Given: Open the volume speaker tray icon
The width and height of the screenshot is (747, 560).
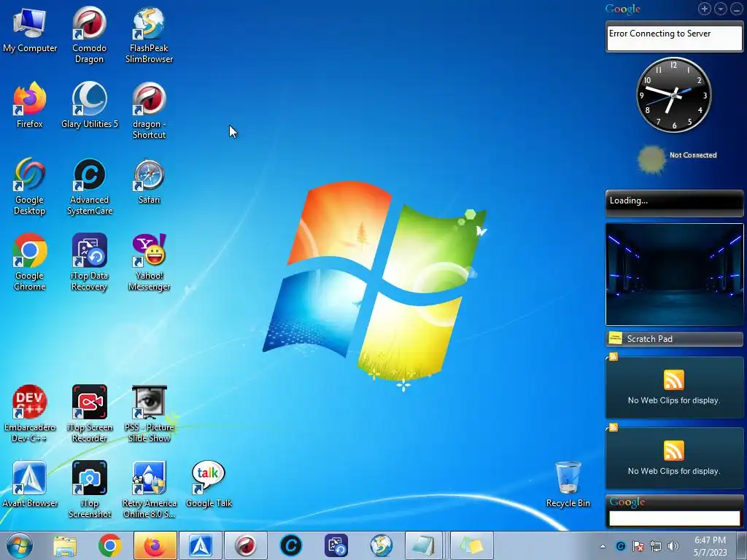Looking at the screenshot, I should tap(673, 546).
